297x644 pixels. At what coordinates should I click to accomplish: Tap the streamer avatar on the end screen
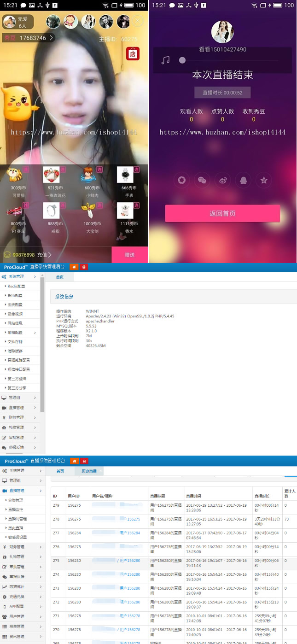(222, 32)
